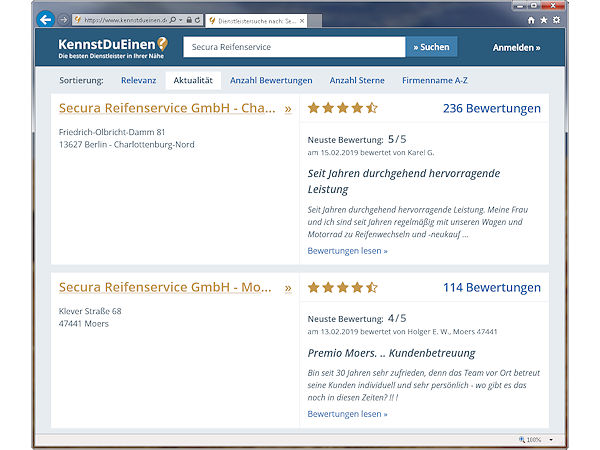This screenshot has height=450, width=600.
Task: Open the 100% zoom level dropdown arrow
Action: (x=551, y=440)
